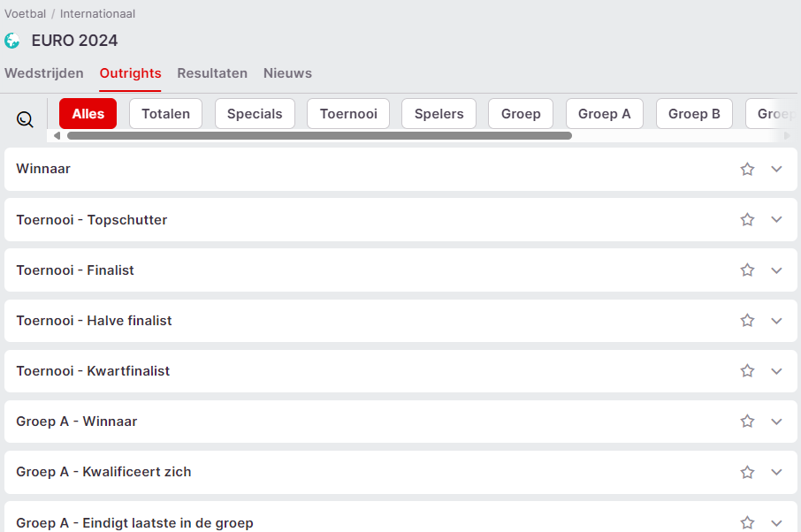Favorite the Winnaar market with its star

747,169
